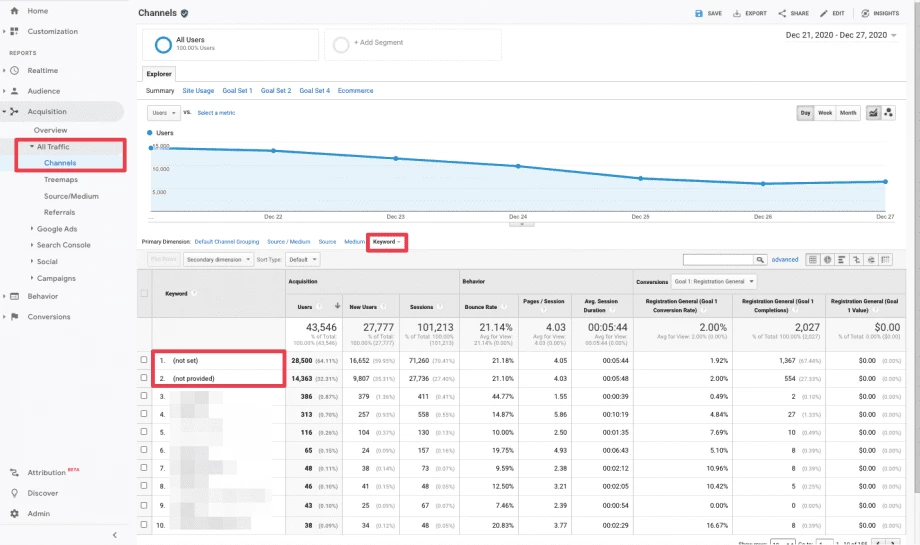Switch to Comparison view icon

click(857, 259)
